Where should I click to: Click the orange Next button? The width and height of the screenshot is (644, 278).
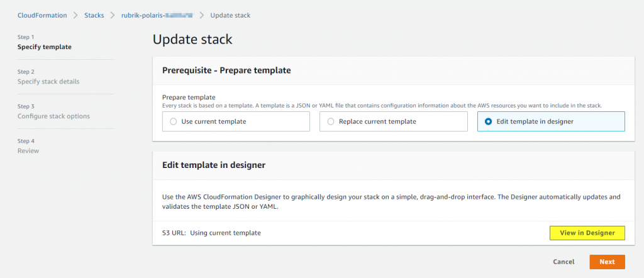(x=607, y=262)
